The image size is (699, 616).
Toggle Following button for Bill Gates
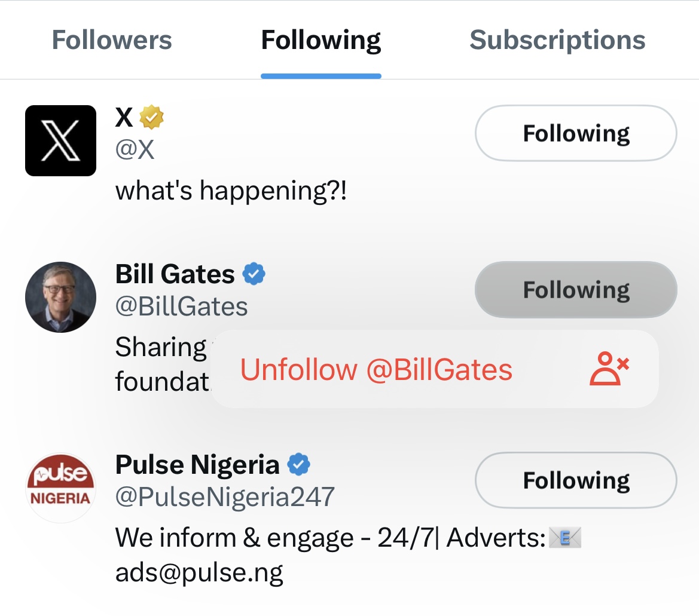tap(576, 290)
